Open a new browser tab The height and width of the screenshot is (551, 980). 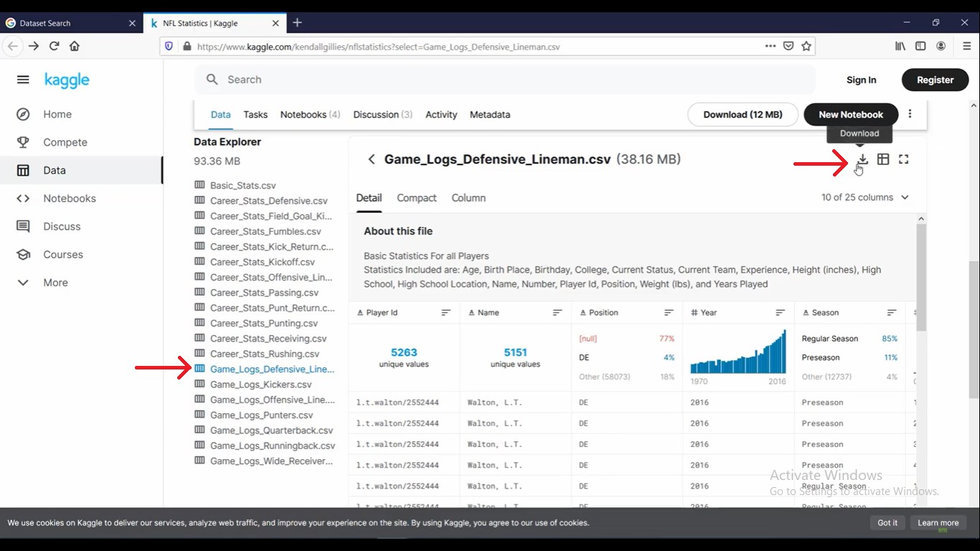coord(297,23)
